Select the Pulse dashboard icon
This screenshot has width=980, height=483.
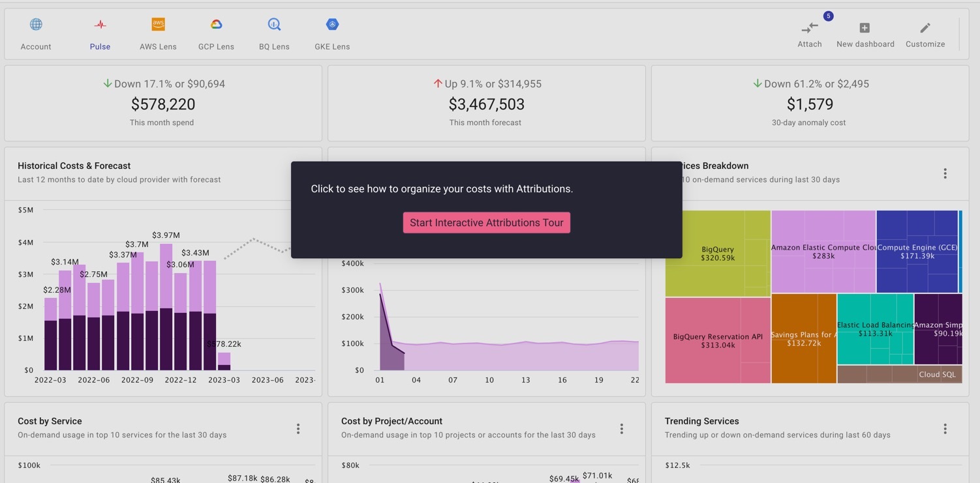point(100,25)
